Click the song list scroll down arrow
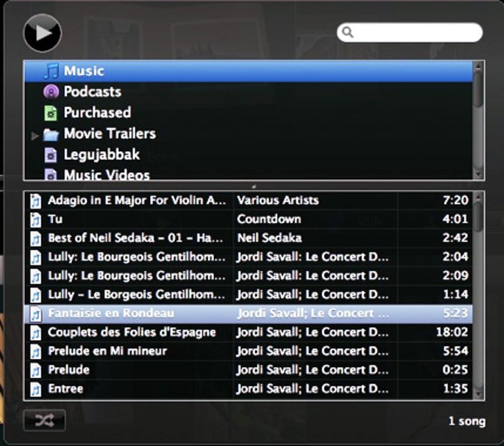 [478, 394]
